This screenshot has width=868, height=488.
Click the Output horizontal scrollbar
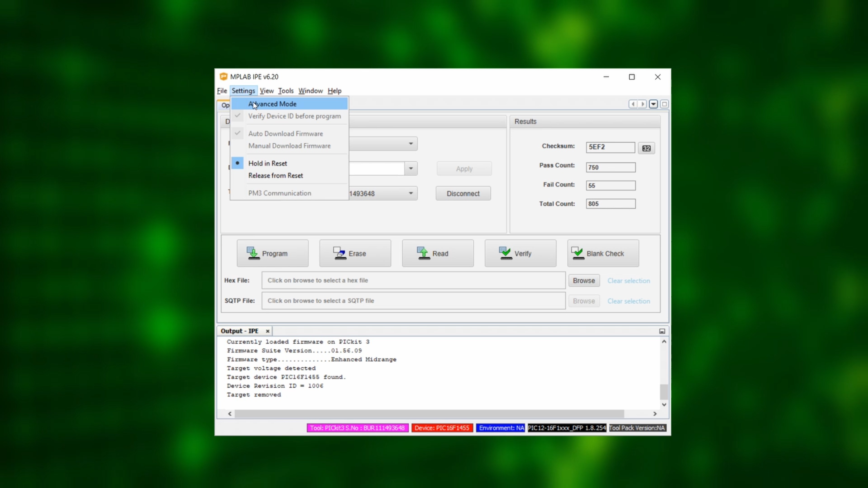(429, 414)
